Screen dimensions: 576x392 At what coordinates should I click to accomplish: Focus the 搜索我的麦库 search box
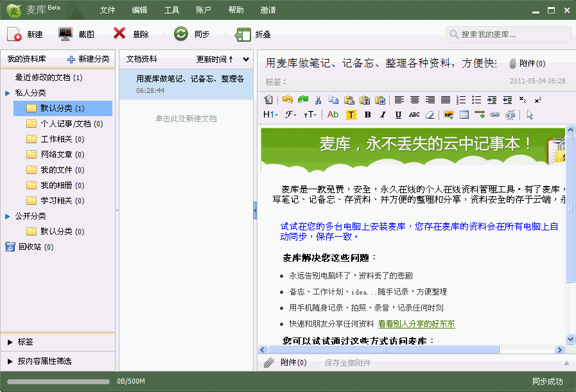tap(509, 35)
